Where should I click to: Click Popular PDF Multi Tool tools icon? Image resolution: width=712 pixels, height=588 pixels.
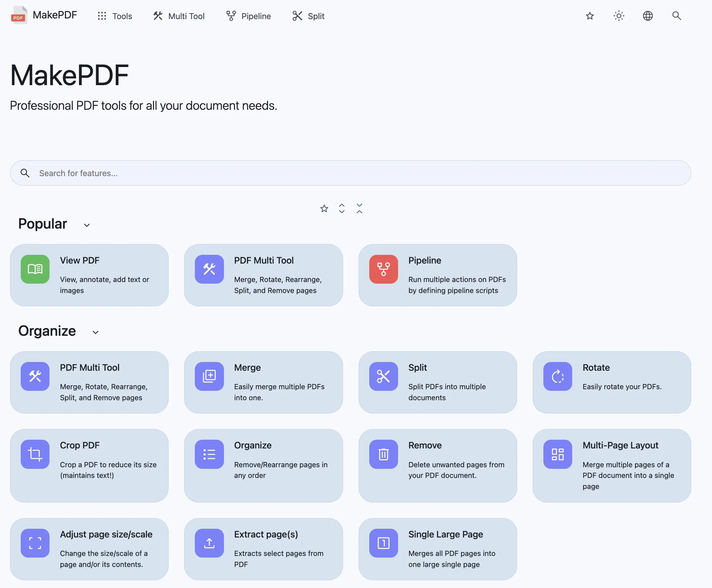(x=209, y=269)
